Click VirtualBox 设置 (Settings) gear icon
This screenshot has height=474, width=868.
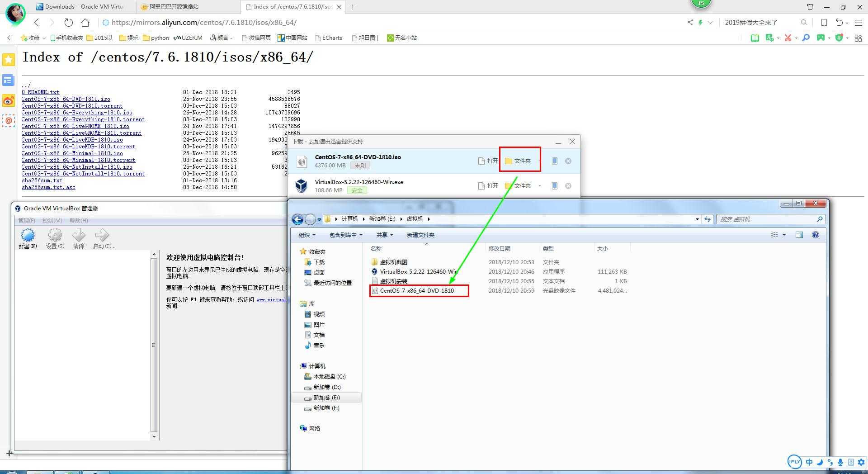click(x=55, y=238)
